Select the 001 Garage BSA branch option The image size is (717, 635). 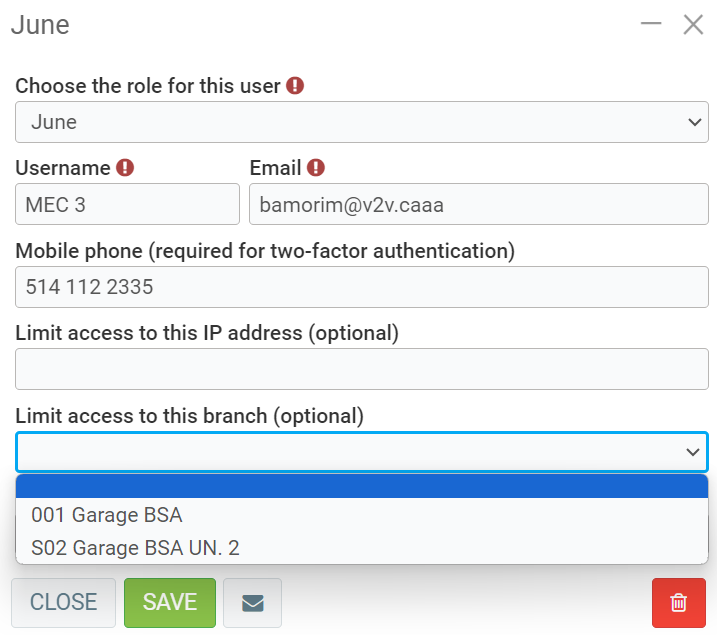[107, 516]
